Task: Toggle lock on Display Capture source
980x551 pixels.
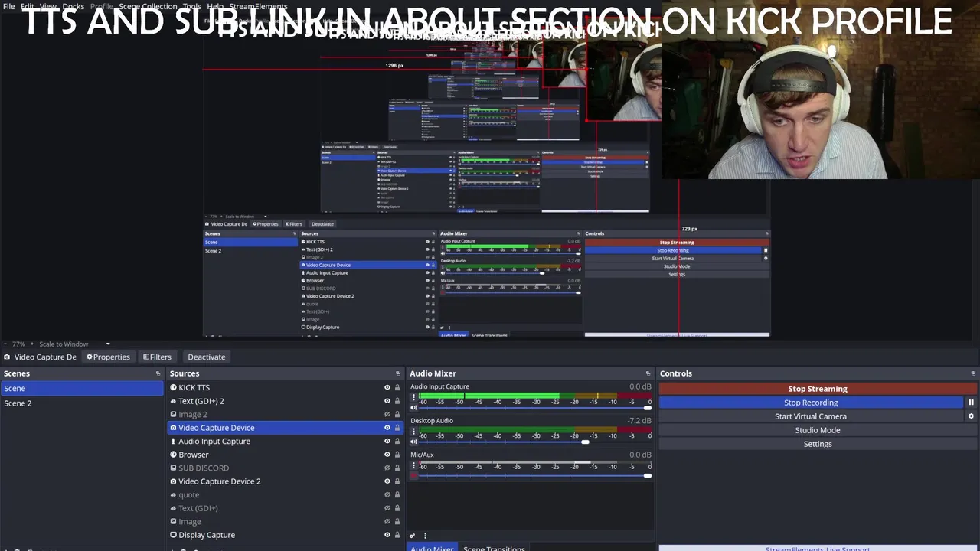Action: click(397, 535)
